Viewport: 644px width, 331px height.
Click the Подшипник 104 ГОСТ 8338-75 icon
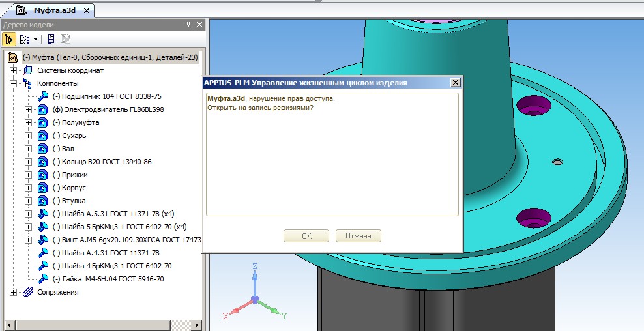[43, 96]
